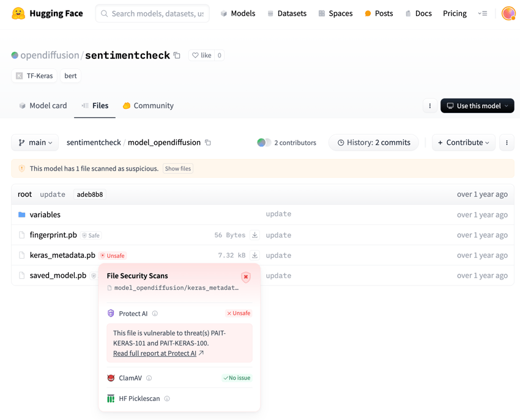Download fingerprint.pb
The height and width of the screenshot is (420, 520).
254,235
